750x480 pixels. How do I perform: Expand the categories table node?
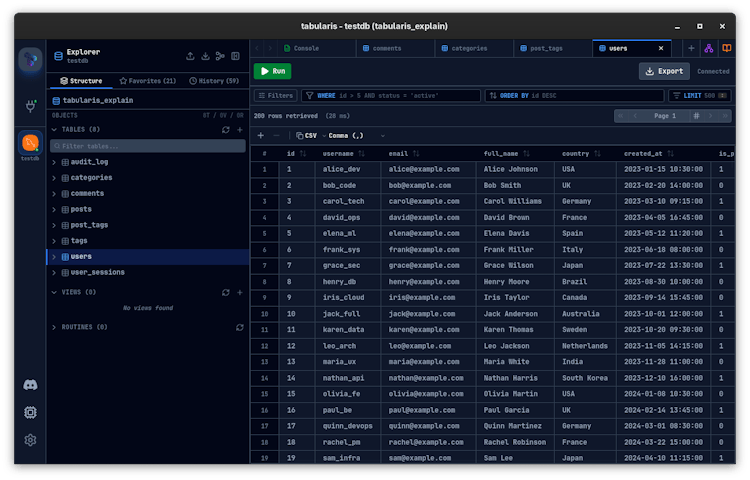(54, 178)
